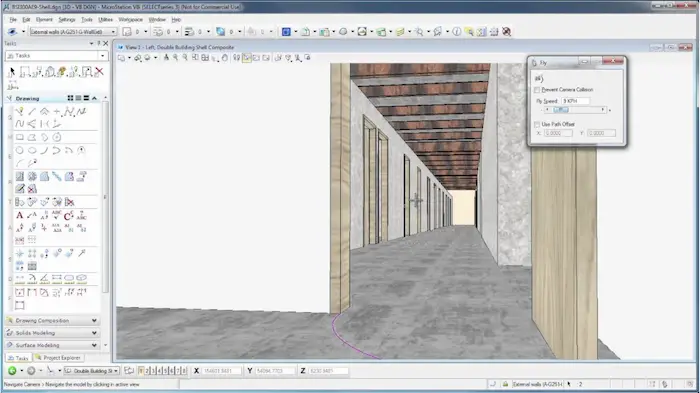Click the Fly Speed slider track
Image resolution: width=700 pixels, height=393 pixels.
[575, 110]
